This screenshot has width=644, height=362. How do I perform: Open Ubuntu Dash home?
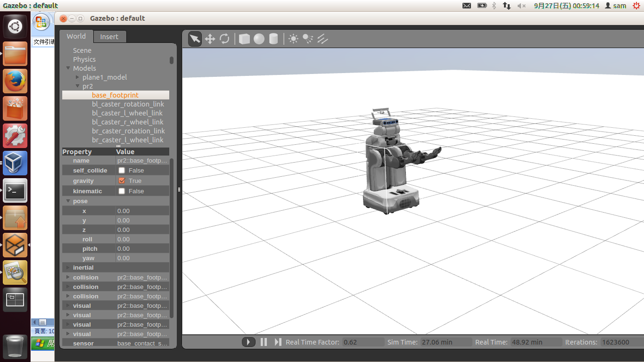[15, 26]
